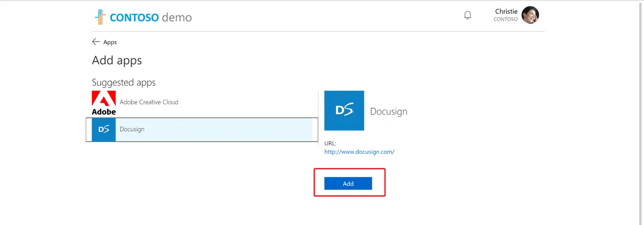Viewport: 644px width, 225px height.
Task: Click the Contoso demo logo
Action: click(x=143, y=18)
